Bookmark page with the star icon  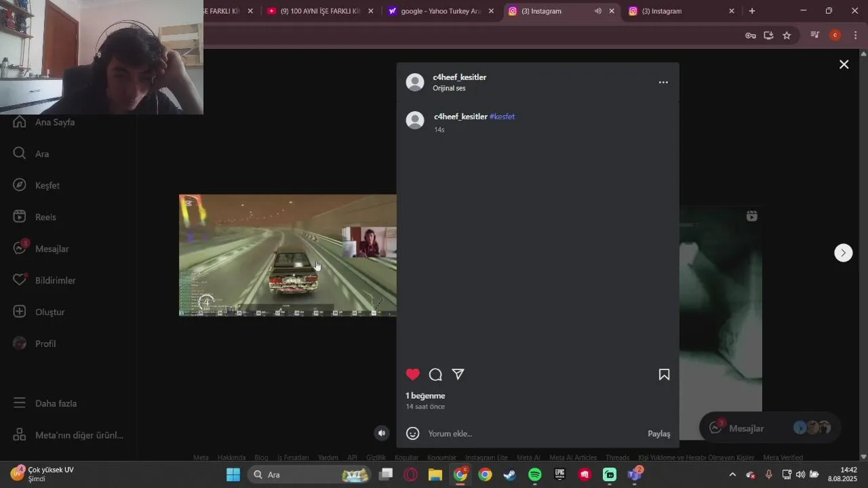[787, 35]
